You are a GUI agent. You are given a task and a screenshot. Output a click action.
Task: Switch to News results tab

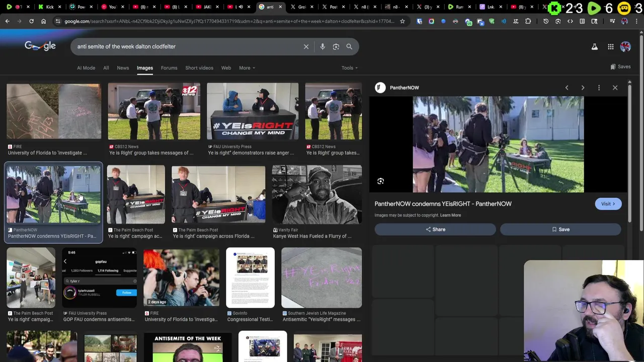(123, 68)
